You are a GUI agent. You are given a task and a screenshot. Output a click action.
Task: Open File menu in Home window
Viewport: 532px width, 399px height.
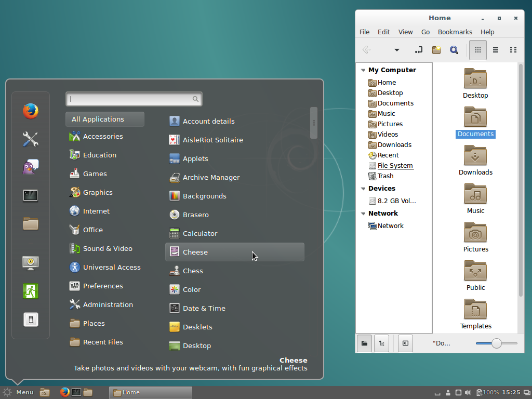(x=364, y=32)
